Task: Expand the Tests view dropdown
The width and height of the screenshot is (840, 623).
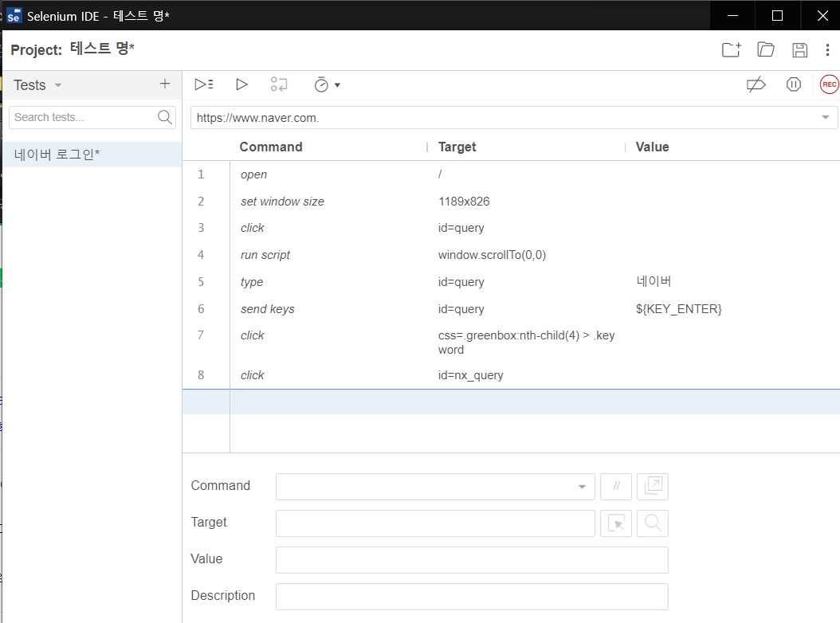Action: [57, 85]
